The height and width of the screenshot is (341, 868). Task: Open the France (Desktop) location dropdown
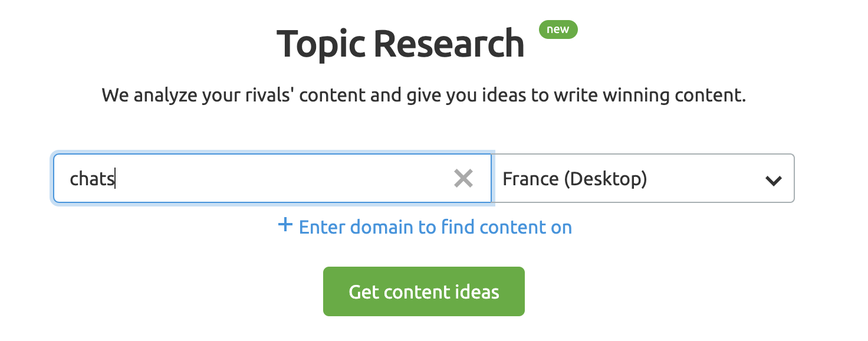(x=646, y=178)
